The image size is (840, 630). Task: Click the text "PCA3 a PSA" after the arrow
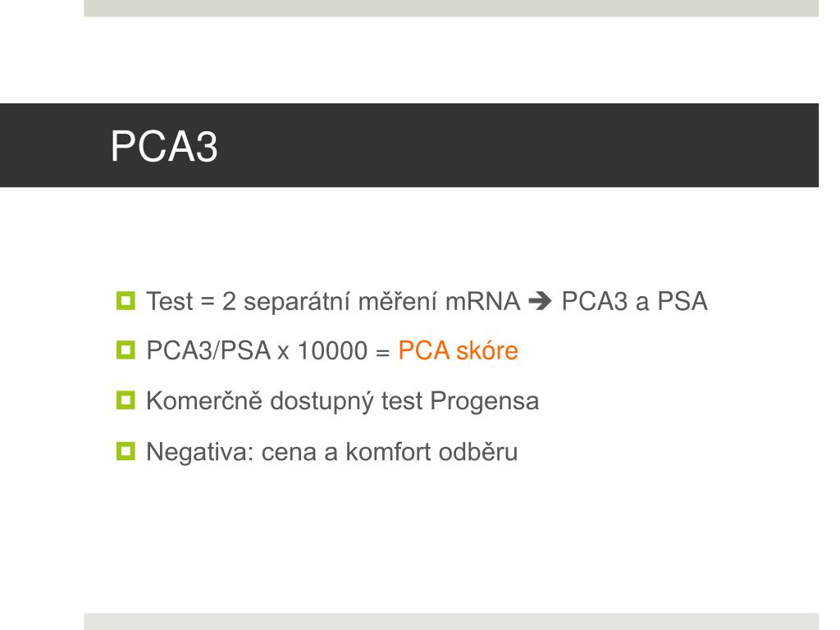pos(634,302)
